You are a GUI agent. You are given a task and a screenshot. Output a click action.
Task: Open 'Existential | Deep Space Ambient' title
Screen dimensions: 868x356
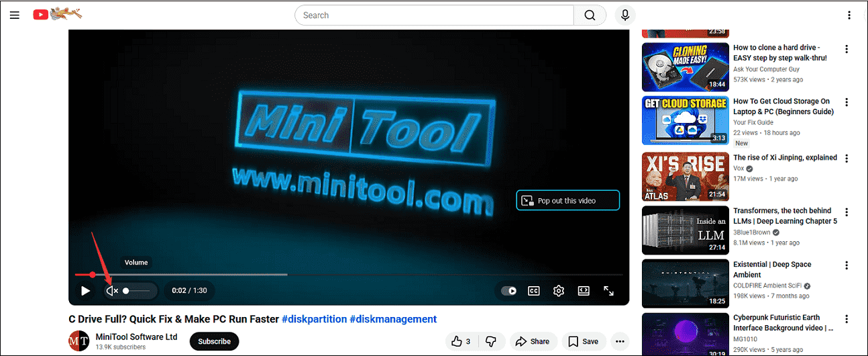[772, 270]
